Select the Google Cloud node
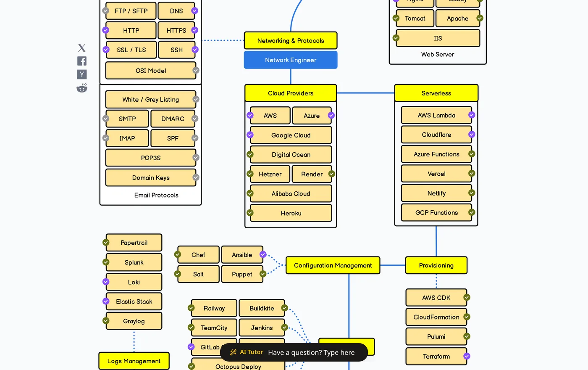Image resolution: width=588 pixels, height=370 pixels. [291, 135]
